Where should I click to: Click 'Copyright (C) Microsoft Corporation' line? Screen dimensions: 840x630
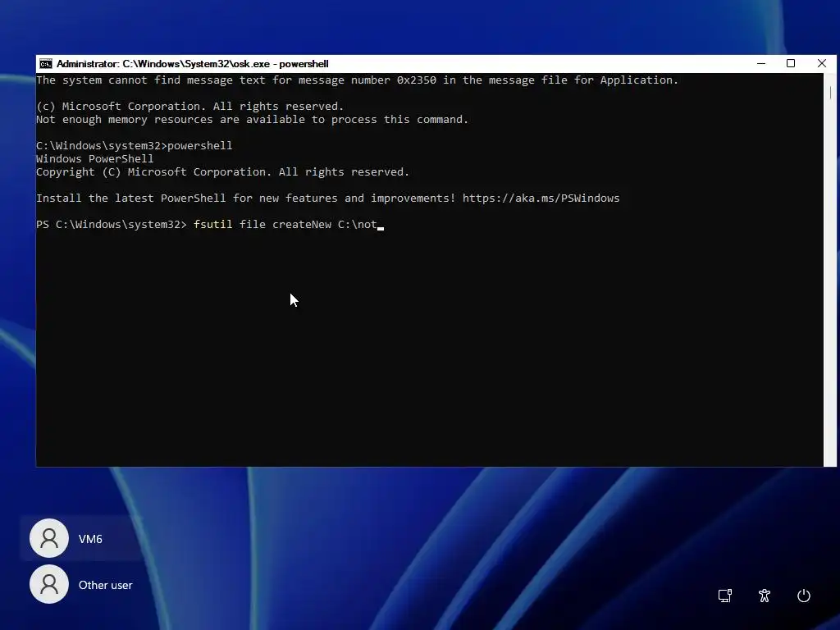point(223,172)
